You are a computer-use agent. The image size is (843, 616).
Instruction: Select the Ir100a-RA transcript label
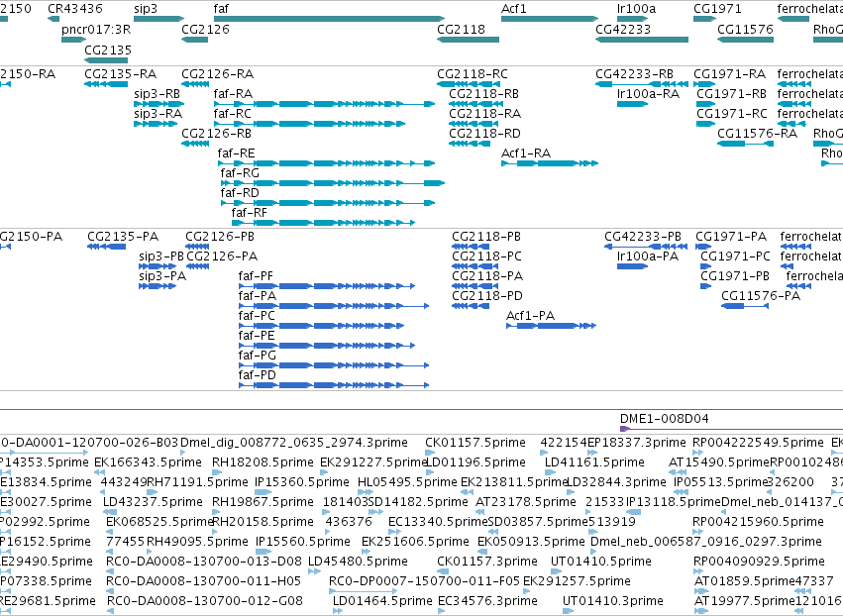pyautogui.click(x=649, y=93)
